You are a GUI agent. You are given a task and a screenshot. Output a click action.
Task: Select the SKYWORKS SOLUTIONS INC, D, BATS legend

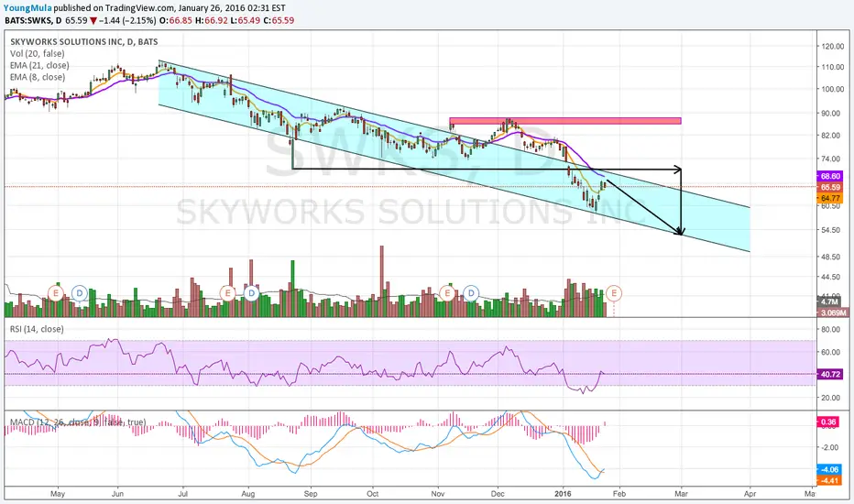(84, 41)
